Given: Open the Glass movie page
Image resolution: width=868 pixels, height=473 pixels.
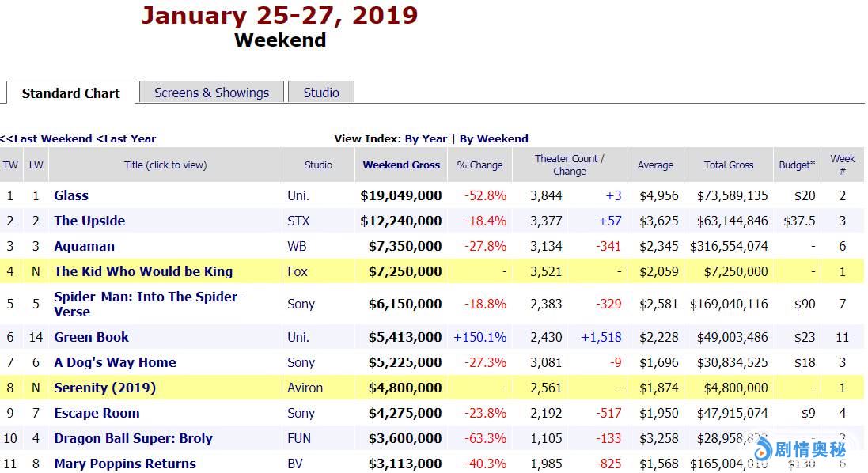Looking at the screenshot, I should [x=71, y=195].
